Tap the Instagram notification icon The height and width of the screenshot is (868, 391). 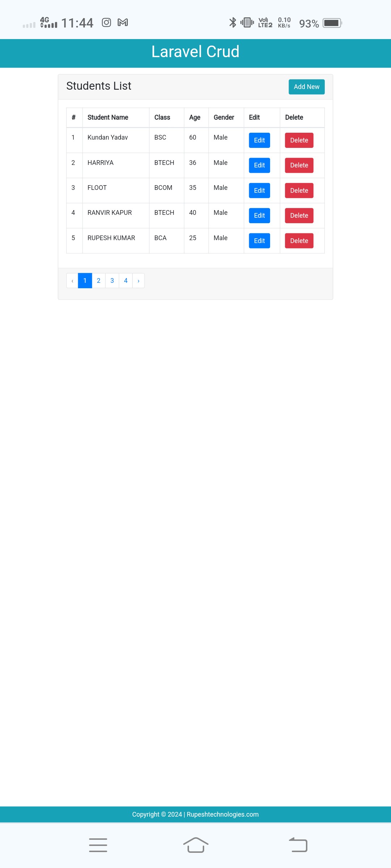[106, 22]
